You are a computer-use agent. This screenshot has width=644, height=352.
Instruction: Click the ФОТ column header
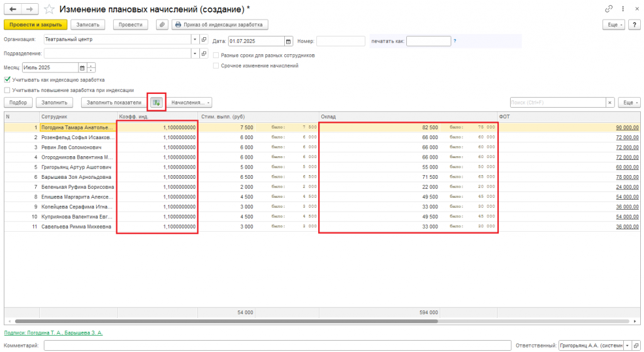(x=569, y=116)
